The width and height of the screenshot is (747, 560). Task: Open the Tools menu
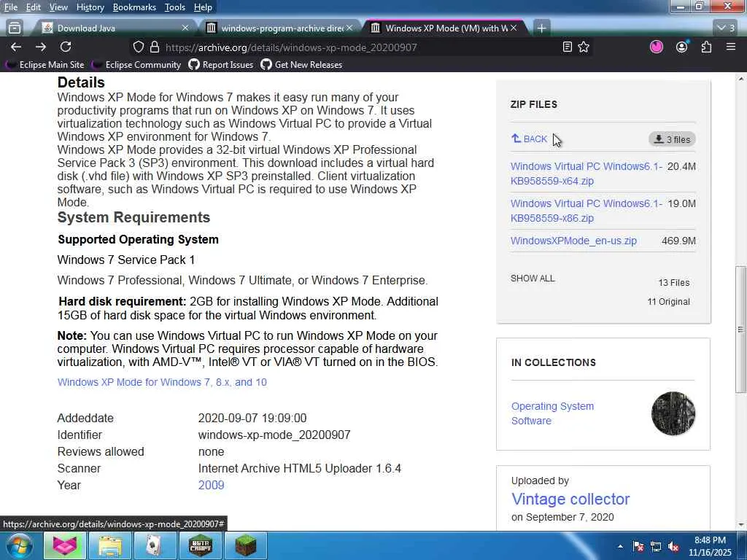click(x=174, y=7)
